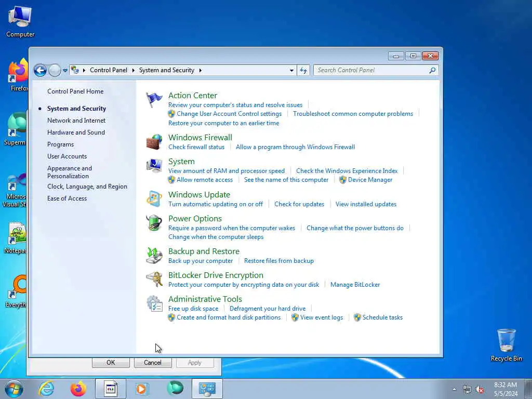
Task: Click Troubleshoot common computer problems
Action: [x=353, y=114]
